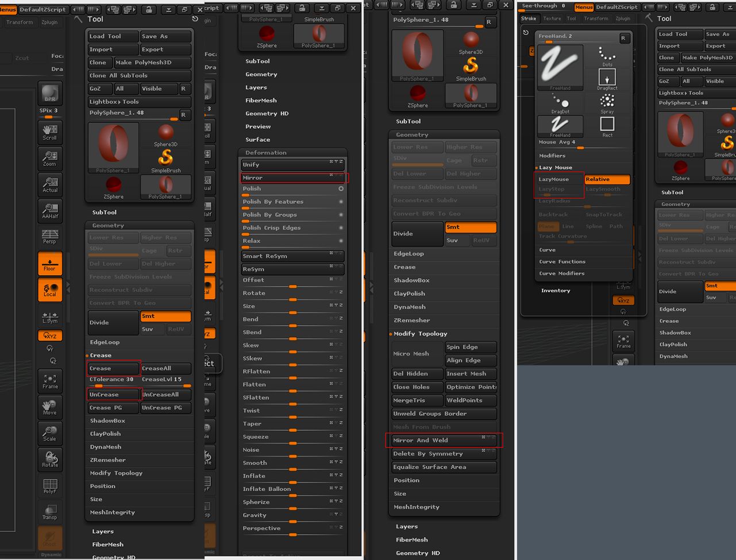Select the Move gyro icon
This screenshot has width=736, height=560.
coord(50,407)
